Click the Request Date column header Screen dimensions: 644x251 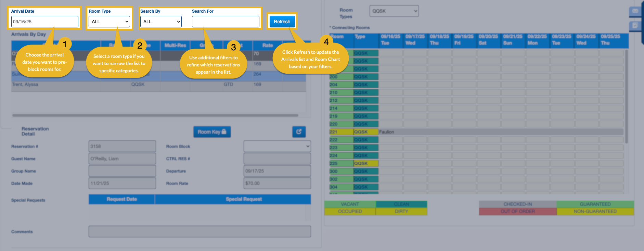point(121,199)
